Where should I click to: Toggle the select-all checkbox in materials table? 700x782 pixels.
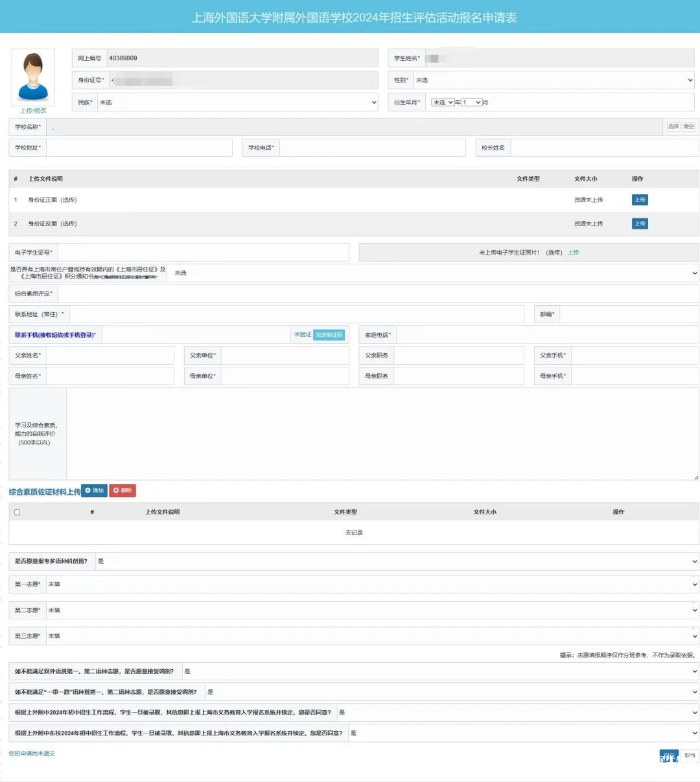coord(17,512)
